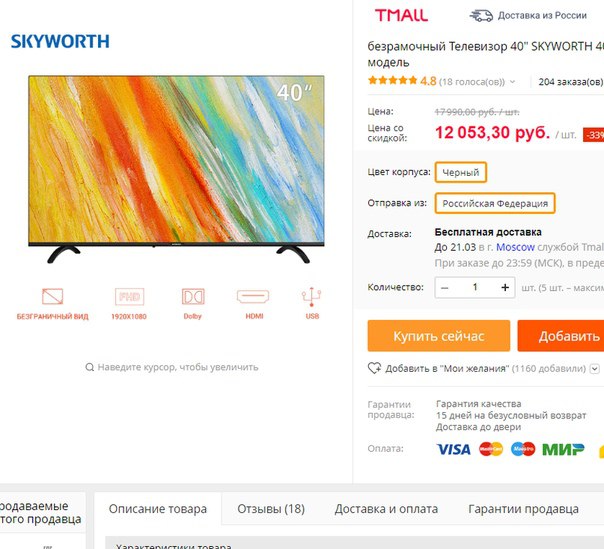
Task: Increase quantity with the plus button
Action: tap(505, 287)
